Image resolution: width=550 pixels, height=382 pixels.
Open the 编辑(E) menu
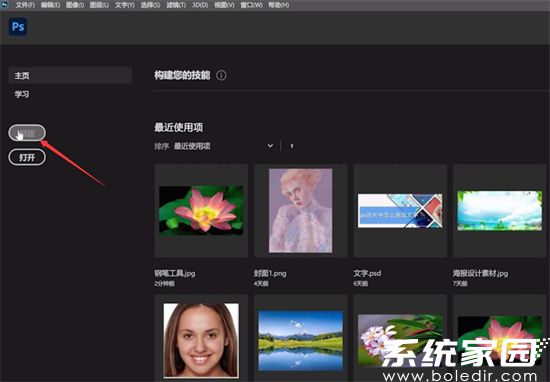point(51,5)
